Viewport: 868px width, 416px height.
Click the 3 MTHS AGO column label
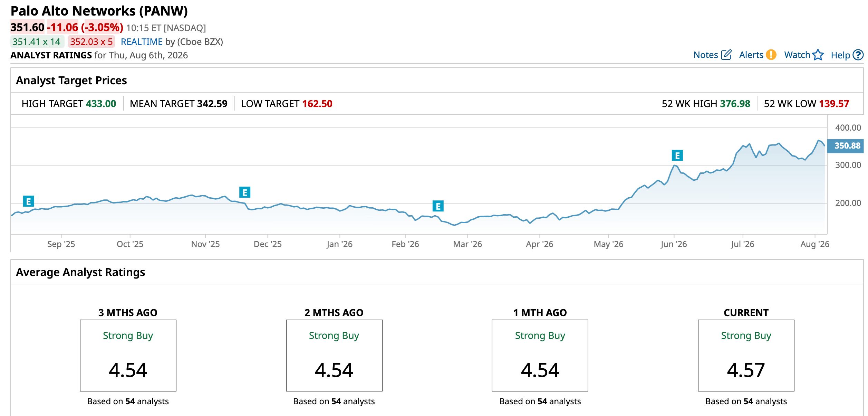pyautogui.click(x=128, y=313)
